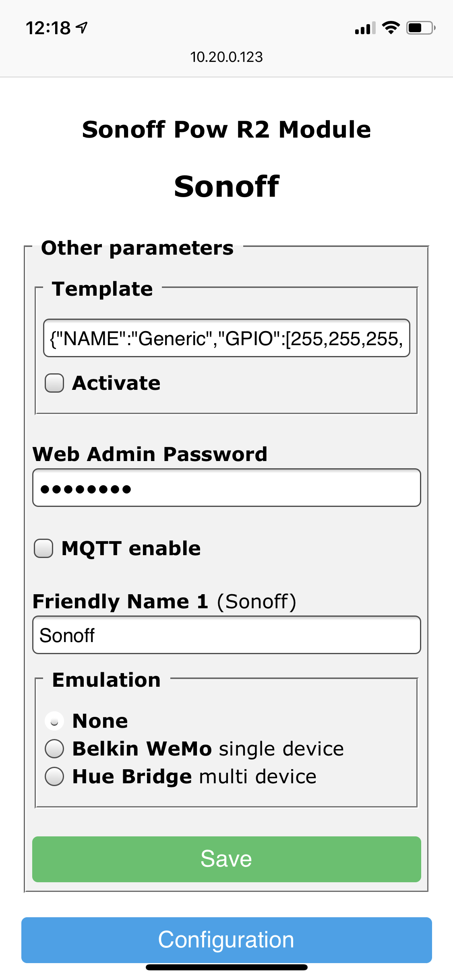
Task: Select the None emulation option
Action: [54, 721]
